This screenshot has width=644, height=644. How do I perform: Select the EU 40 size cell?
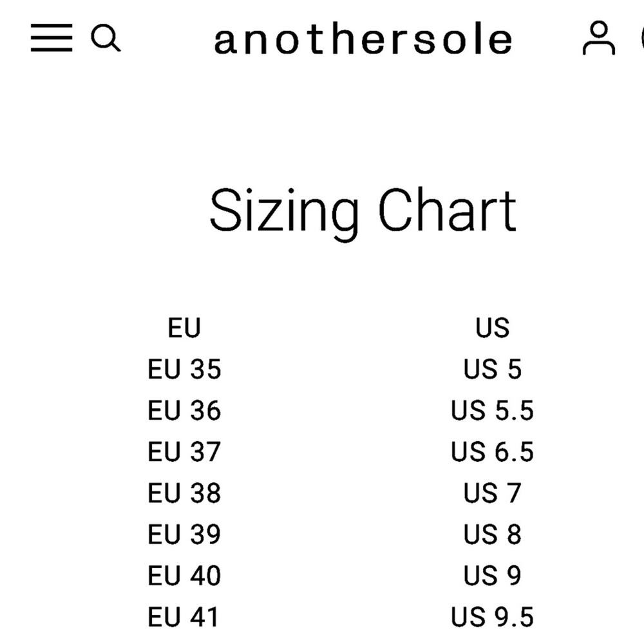(x=184, y=575)
